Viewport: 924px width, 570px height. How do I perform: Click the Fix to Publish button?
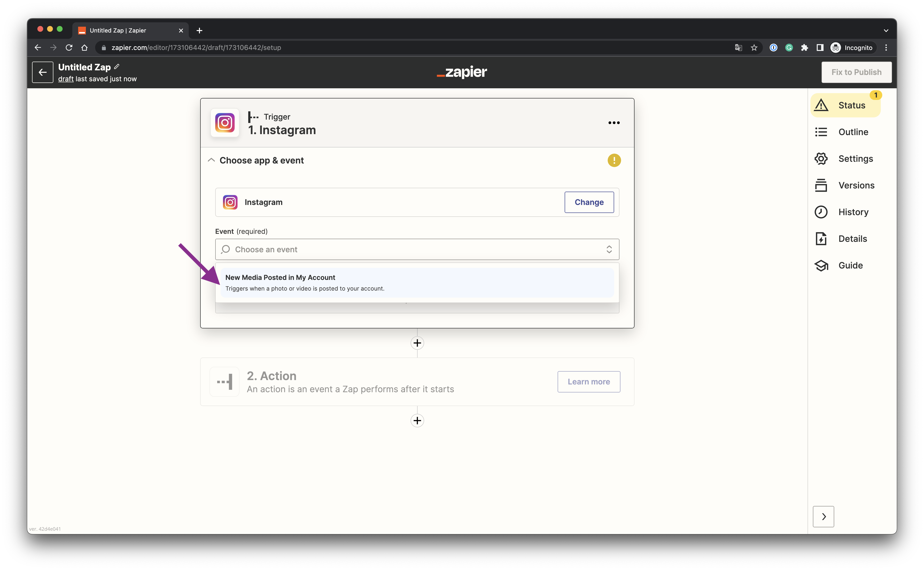856,72
